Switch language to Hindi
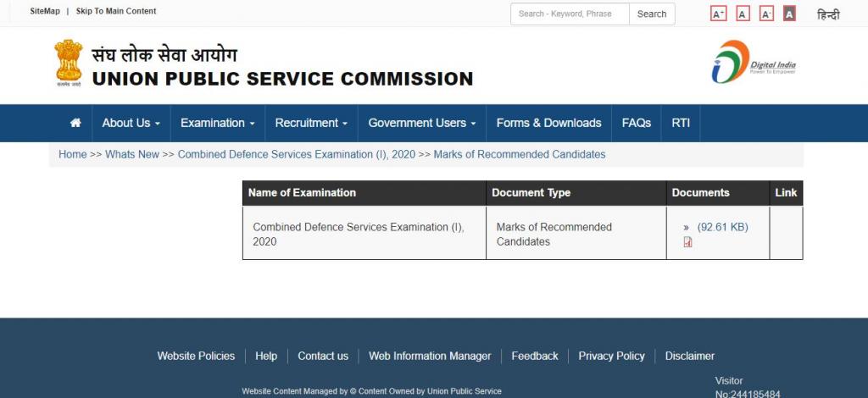868x398 pixels. tap(828, 14)
